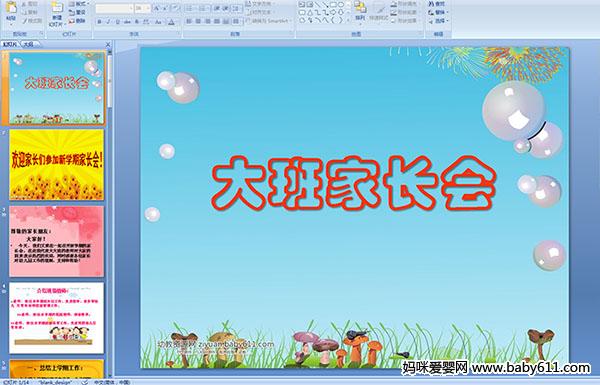Toggle Text Shadow formatting
The height and width of the screenshot is (385, 600).
(x=137, y=22)
